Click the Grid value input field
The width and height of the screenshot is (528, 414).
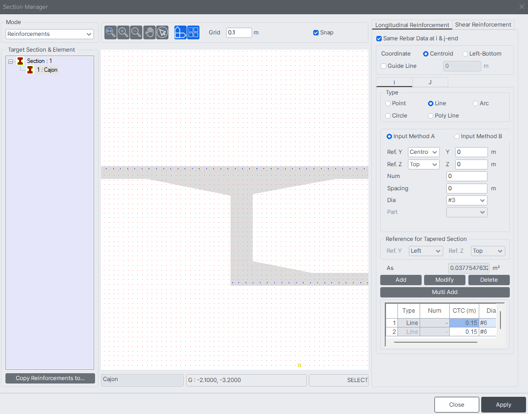coord(239,33)
